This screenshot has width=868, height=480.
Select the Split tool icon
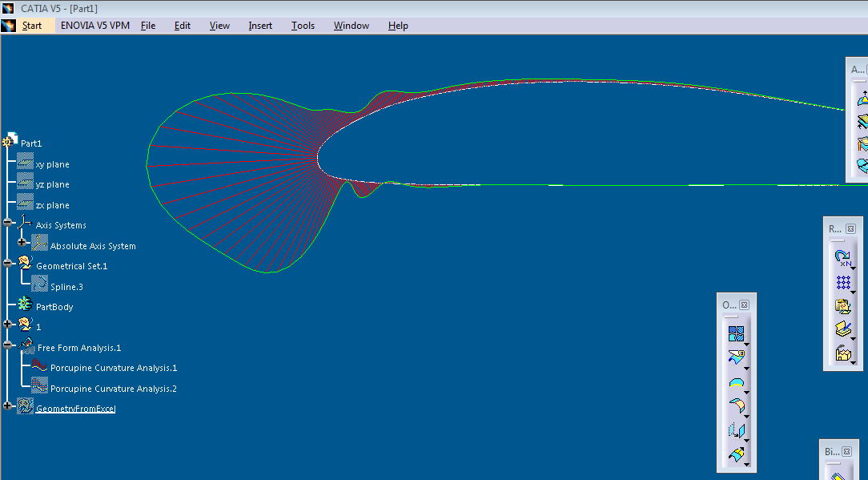coord(736,357)
